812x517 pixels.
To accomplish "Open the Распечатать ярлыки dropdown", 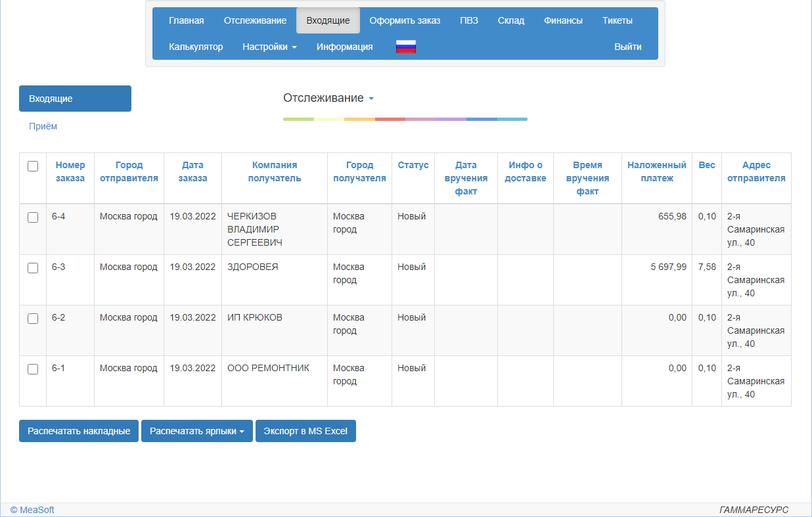I will [x=197, y=431].
